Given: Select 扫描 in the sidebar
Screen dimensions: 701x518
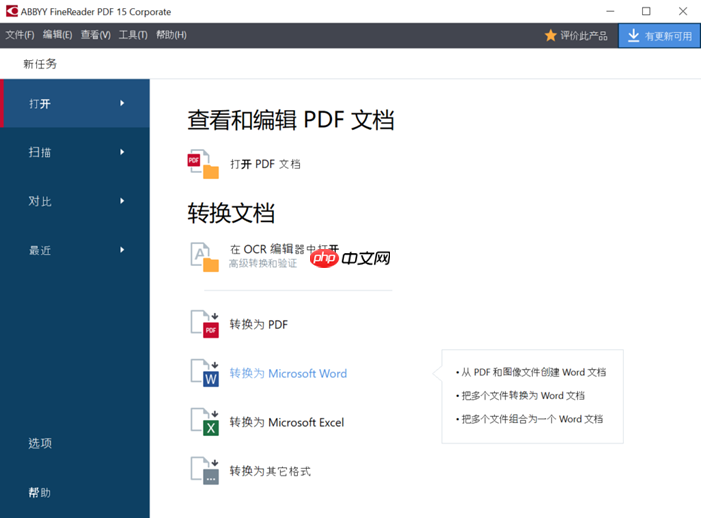Looking at the screenshot, I should pyautogui.click(x=75, y=152).
